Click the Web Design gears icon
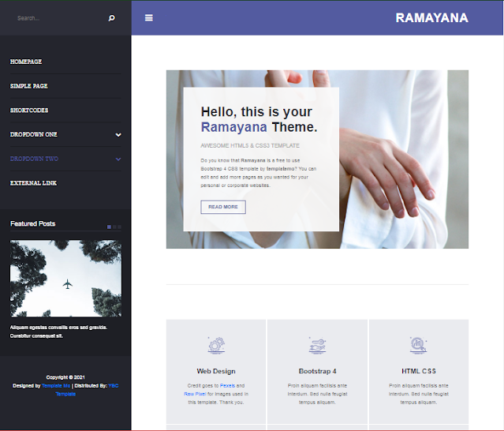The image size is (504, 431). (216, 346)
